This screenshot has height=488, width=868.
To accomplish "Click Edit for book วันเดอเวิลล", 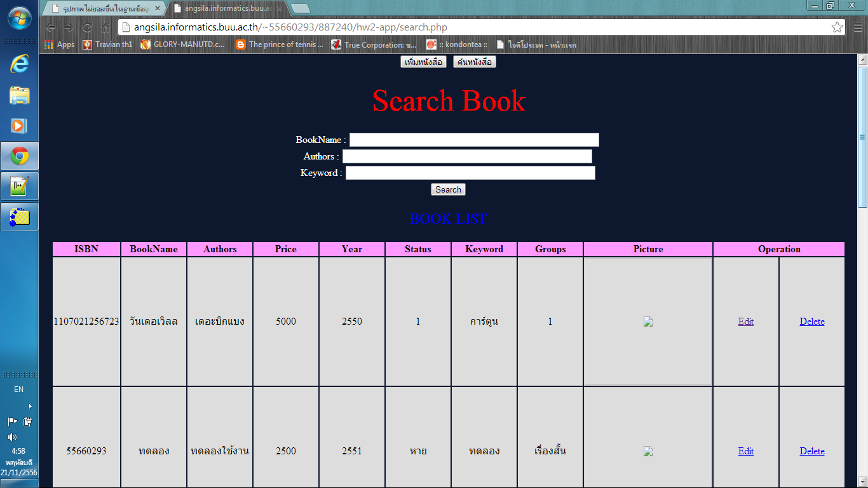I will (x=746, y=322).
